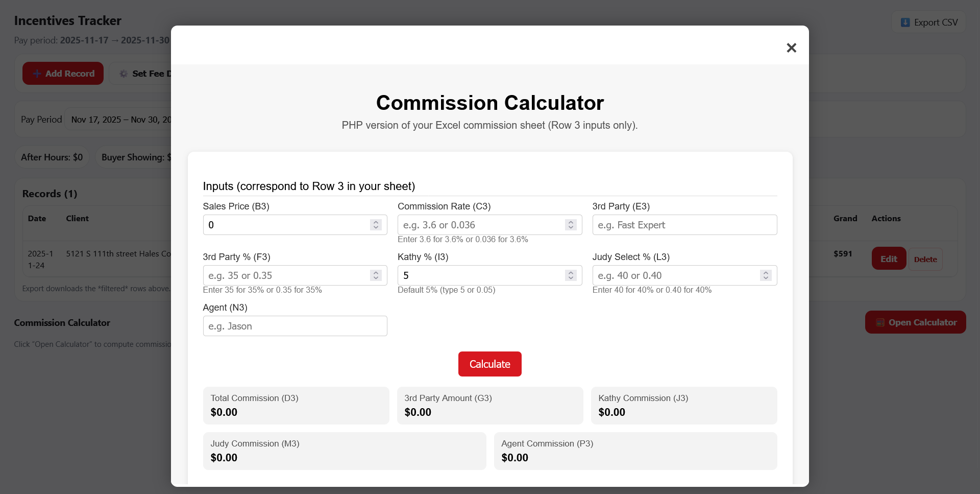Click the Commission Rate stepper arrows
Image resolution: width=980 pixels, height=494 pixels.
tap(571, 225)
